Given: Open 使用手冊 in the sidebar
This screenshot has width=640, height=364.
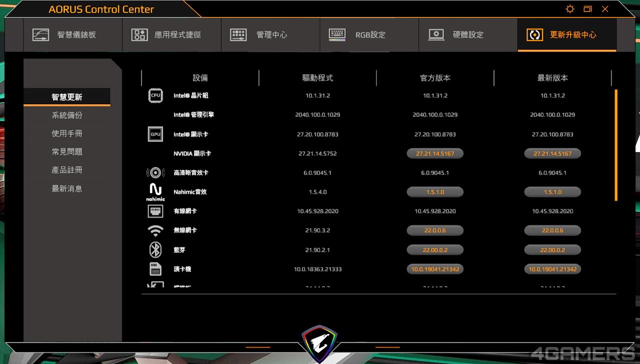Looking at the screenshot, I should 67,134.
